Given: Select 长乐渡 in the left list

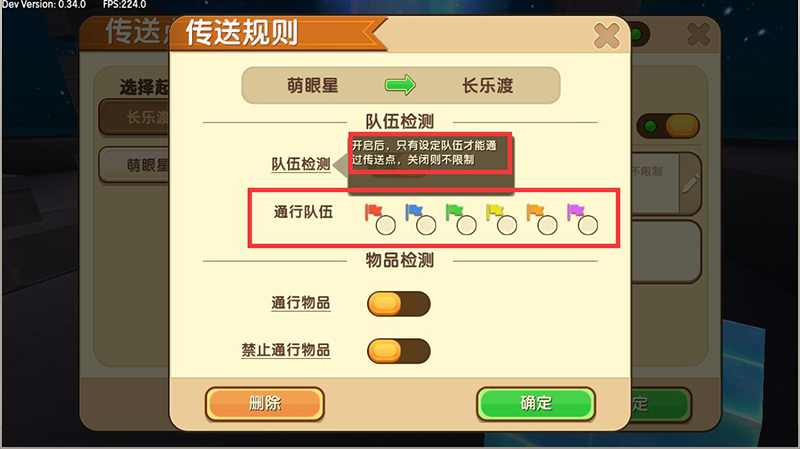Looking at the screenshot, I should click(135, 117).
